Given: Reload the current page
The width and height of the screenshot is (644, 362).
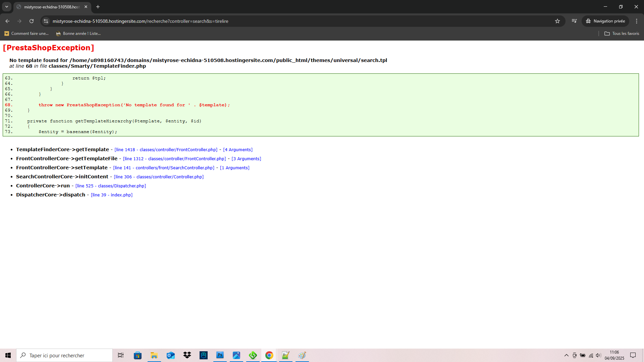Looking at the screenshot, I should click(32, 21).
